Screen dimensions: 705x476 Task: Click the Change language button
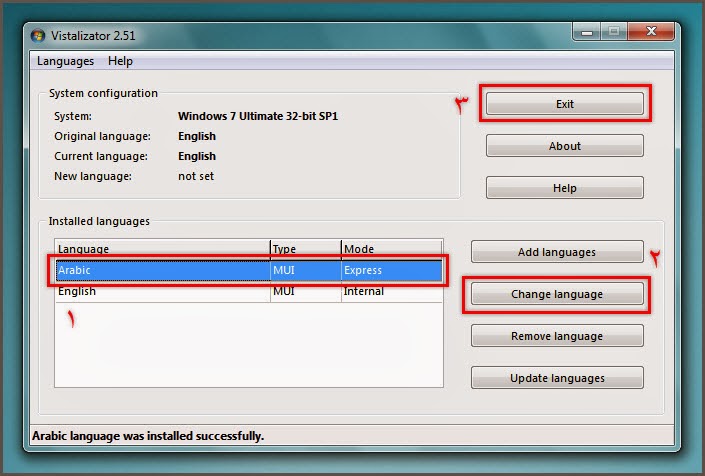[557, 294]
